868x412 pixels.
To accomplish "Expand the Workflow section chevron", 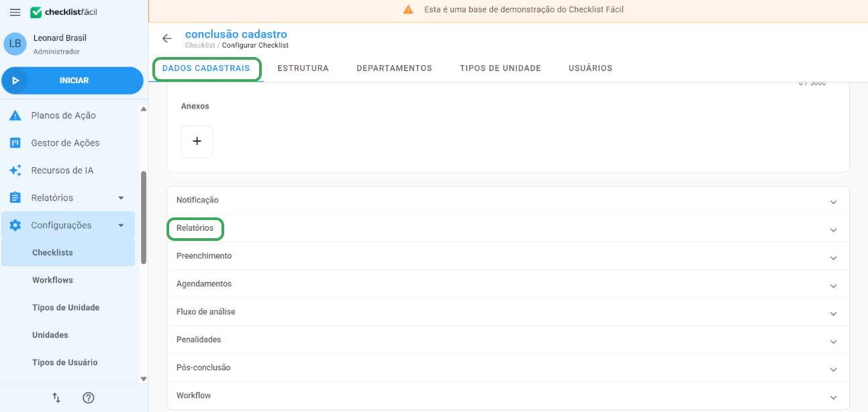I will (833, 398).
